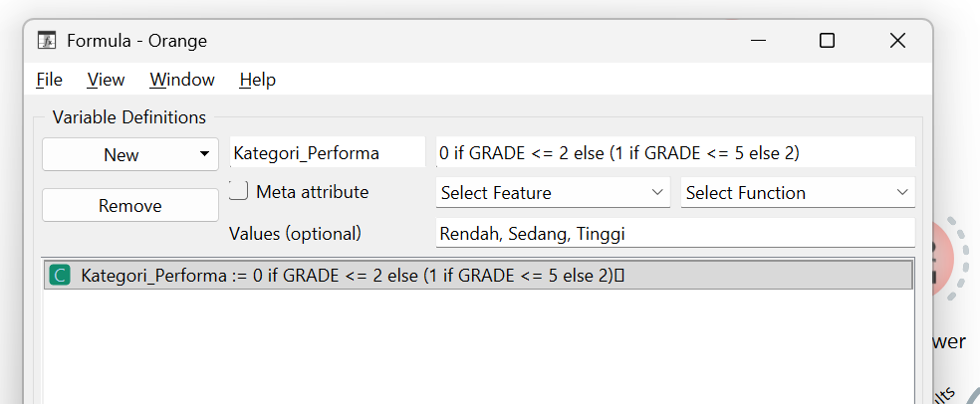Select the Kategori_Performa definition row
This screenshot has width=980, height=404.
(x=478, y=276)
